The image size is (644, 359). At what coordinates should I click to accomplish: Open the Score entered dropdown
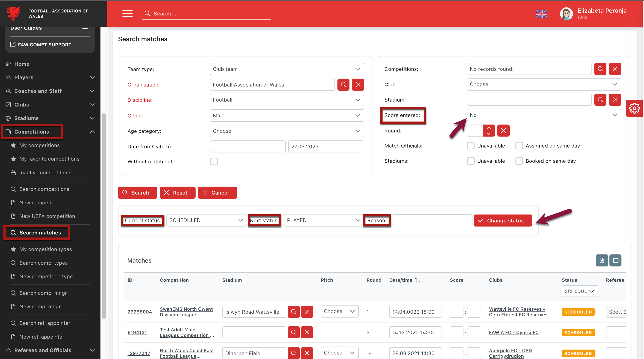pyautogui.click(x=544, y=115)
